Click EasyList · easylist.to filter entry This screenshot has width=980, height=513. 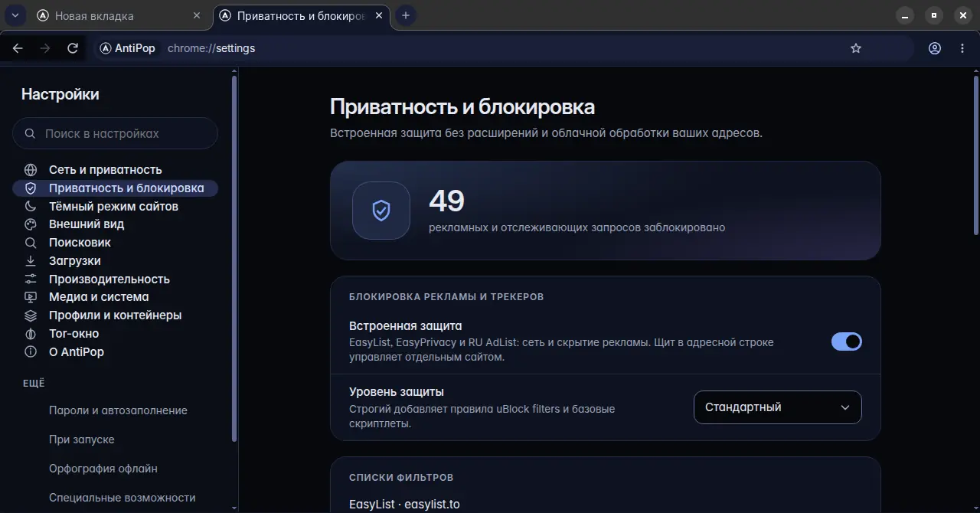pos(404,505)
